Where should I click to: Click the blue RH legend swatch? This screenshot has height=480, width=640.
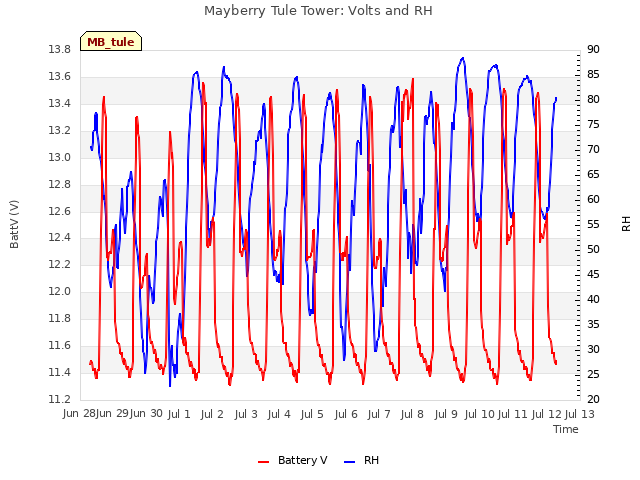350,461
